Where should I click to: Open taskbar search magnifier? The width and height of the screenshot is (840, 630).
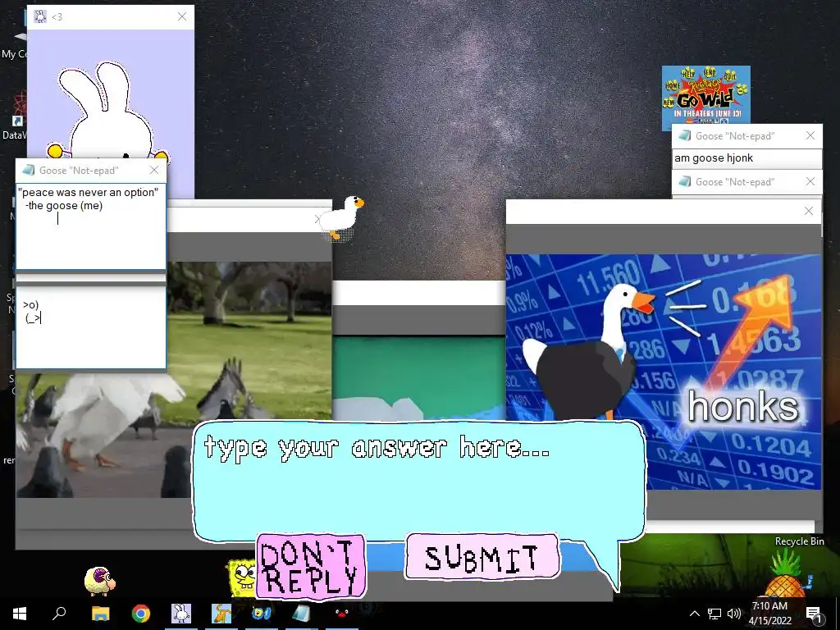tap(59, 613)
